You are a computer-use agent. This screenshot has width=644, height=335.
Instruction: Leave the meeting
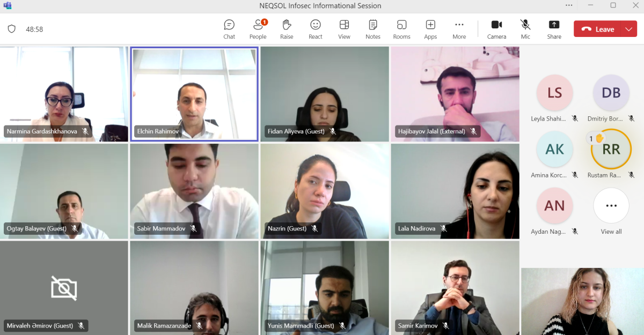597,29
